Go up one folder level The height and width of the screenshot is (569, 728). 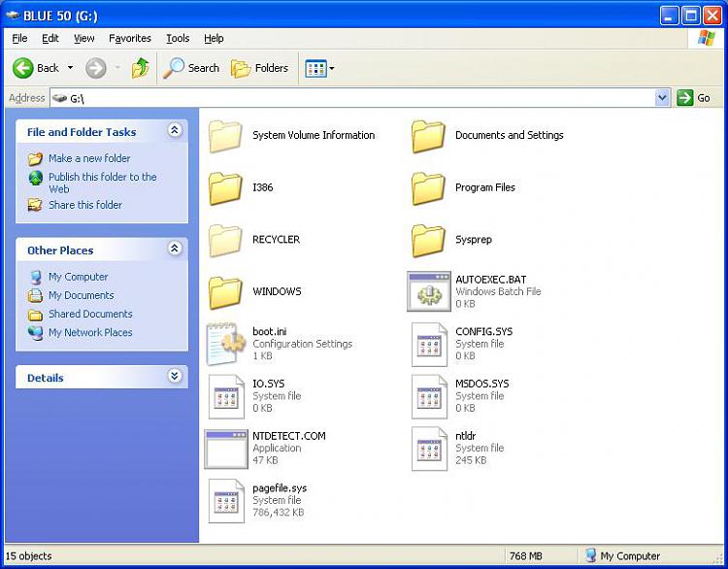(140, 68)
